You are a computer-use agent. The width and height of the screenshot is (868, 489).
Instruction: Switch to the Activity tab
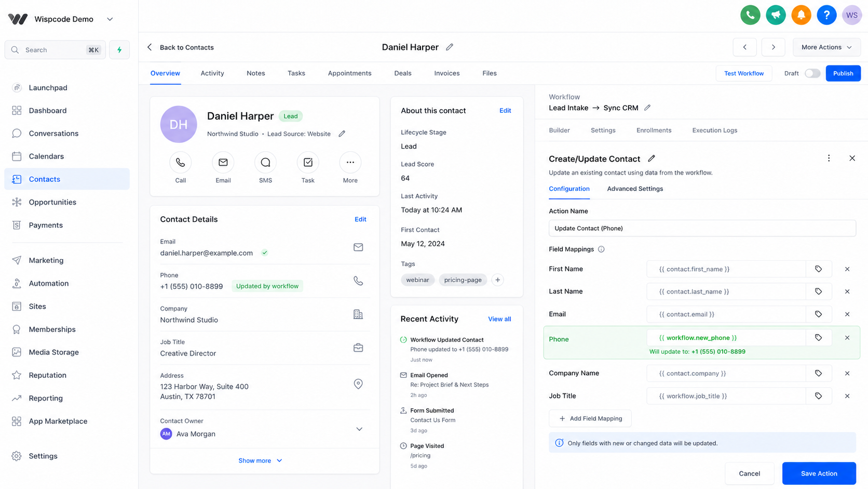point(212,73)
